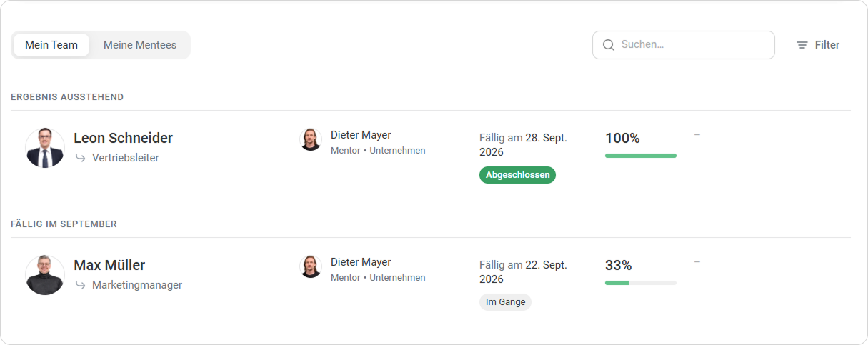
Task: Open Leon Schneider's name link
Action: (x=123, y=138)
